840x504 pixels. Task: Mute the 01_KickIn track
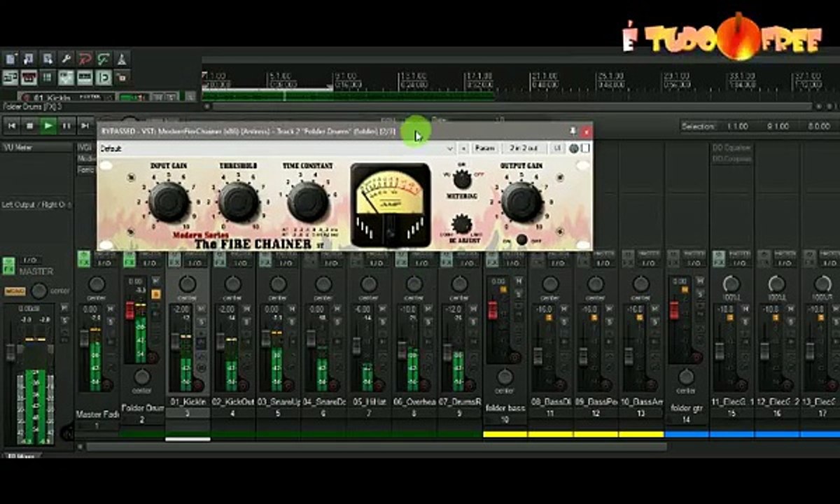201,309
